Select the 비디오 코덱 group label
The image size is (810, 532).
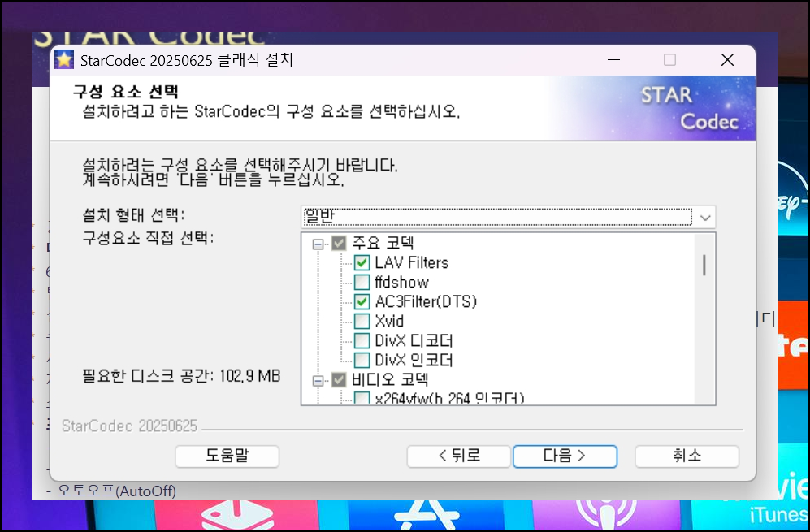click(390, 380)
